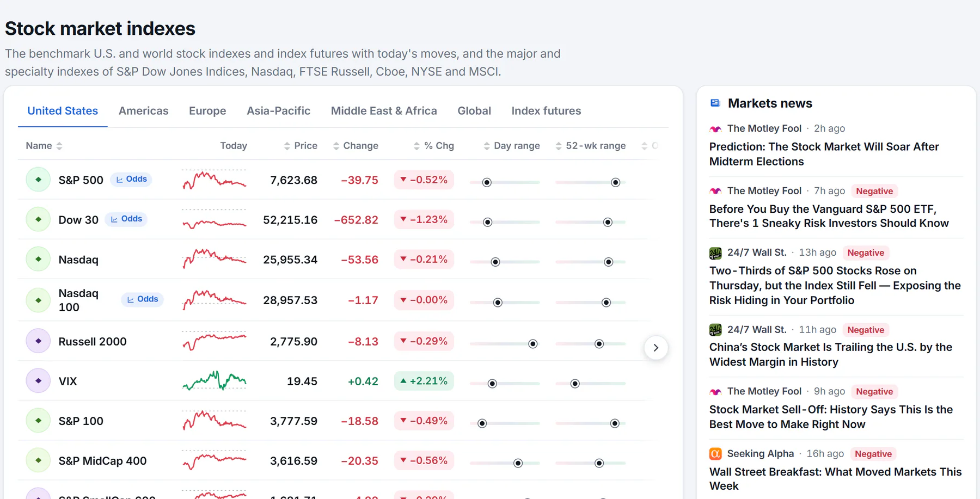Click the Markets news newspaper icon

(x=715, y=103)
